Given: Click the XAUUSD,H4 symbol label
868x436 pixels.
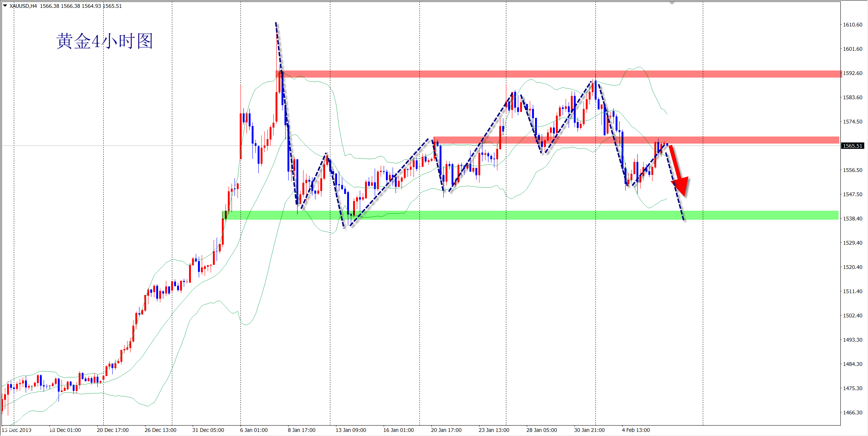Looking at the screenshot, I should (x=23, y=6).
